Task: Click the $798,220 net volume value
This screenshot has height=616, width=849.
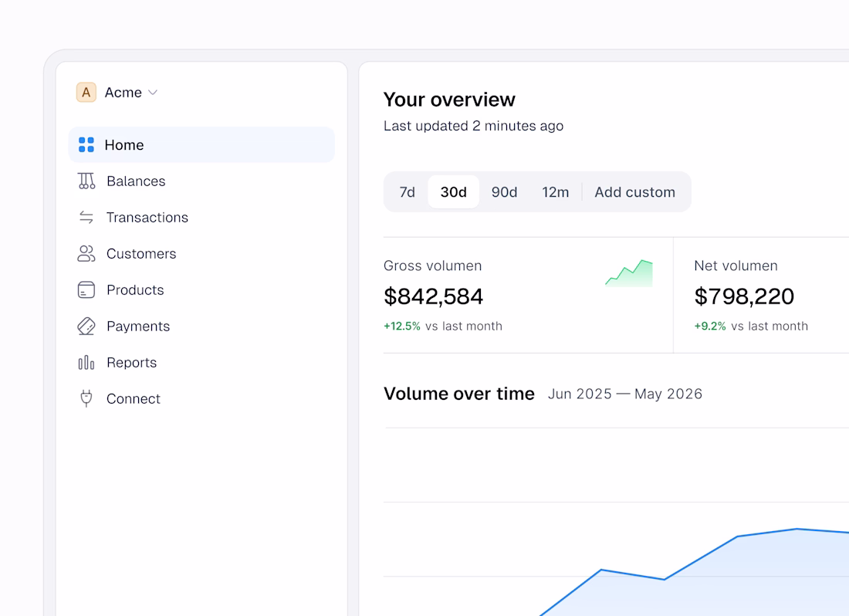Action: point(744,296)
